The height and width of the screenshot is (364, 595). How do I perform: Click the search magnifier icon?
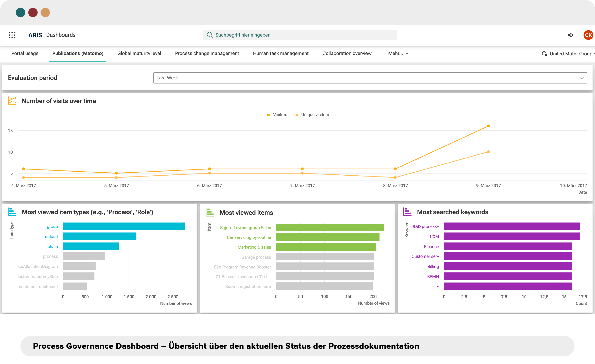(210, 35)
